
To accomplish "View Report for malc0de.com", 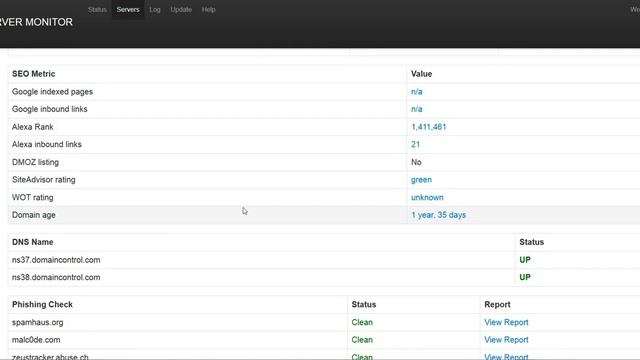I will coord(506,340).
